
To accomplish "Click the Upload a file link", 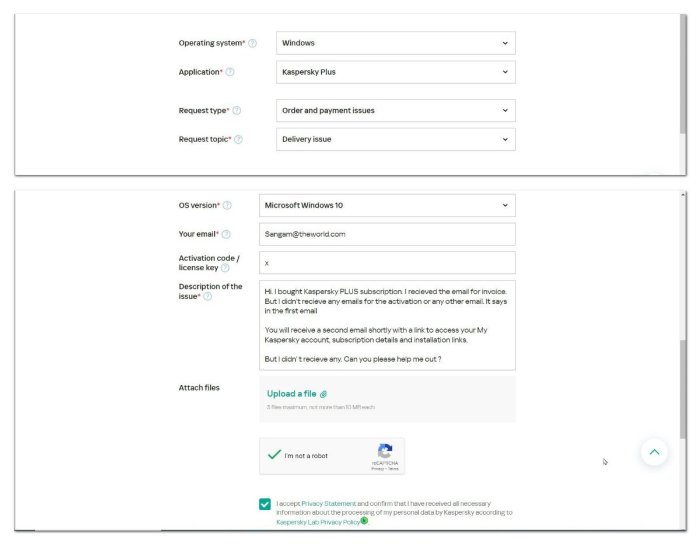I will (292, 394).
